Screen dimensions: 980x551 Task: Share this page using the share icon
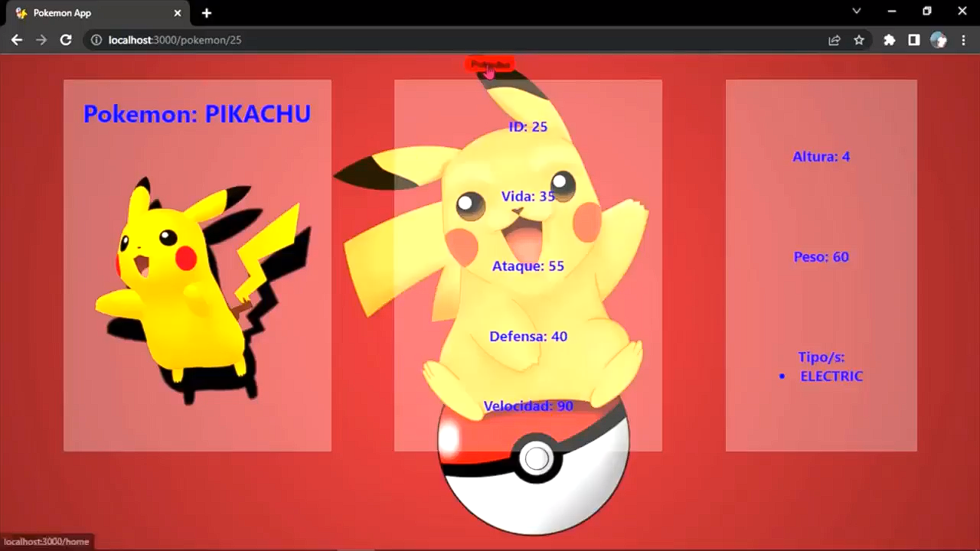pyautogui.click(x=835, y=40)
